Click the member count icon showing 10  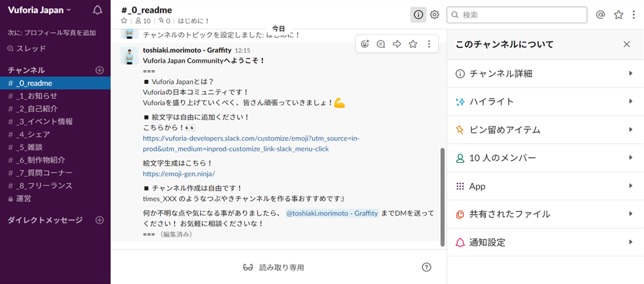[x=143, y=21]
